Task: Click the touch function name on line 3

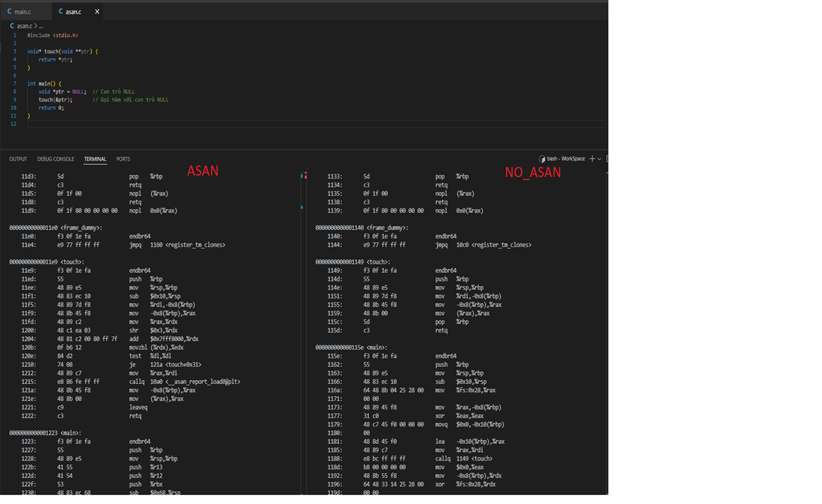Action: pyautogui.click(x=51, y=52)
